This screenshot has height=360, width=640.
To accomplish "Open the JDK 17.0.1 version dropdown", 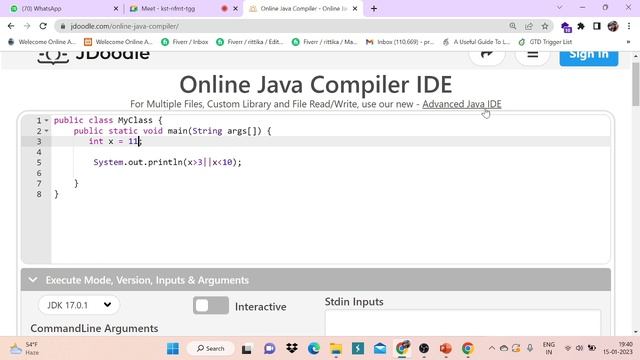I will click(79, 305).
